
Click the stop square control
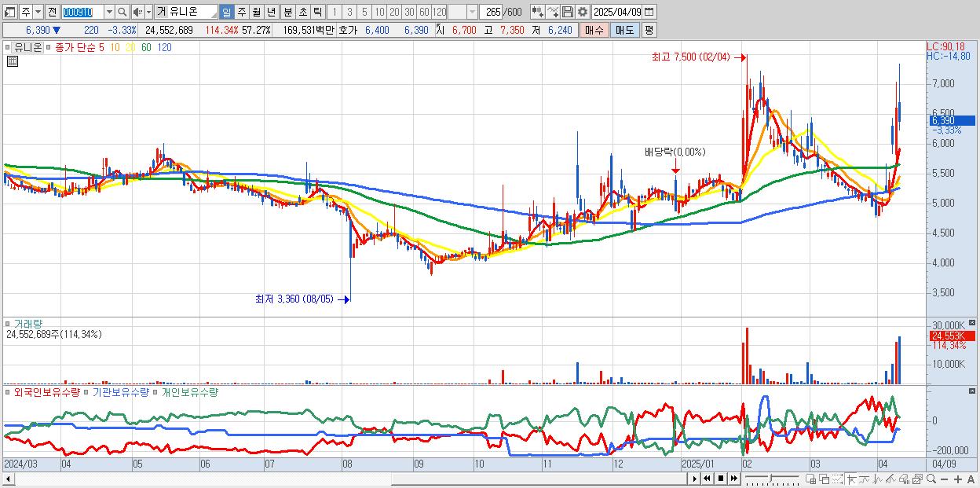[721, 479]
